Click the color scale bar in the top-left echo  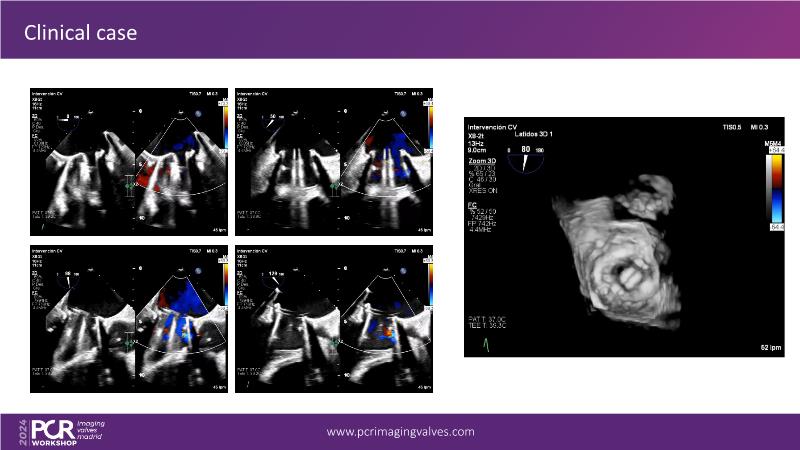(x=224, y=117)
